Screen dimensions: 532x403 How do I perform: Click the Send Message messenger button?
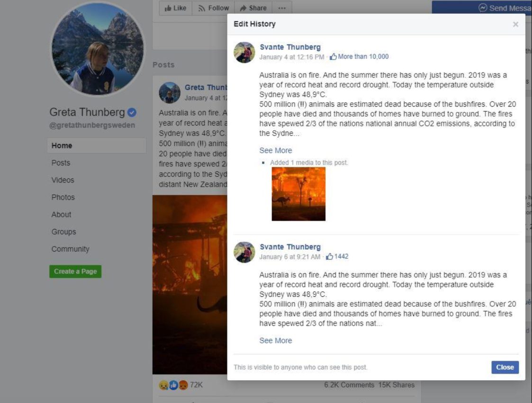(482, 8)
